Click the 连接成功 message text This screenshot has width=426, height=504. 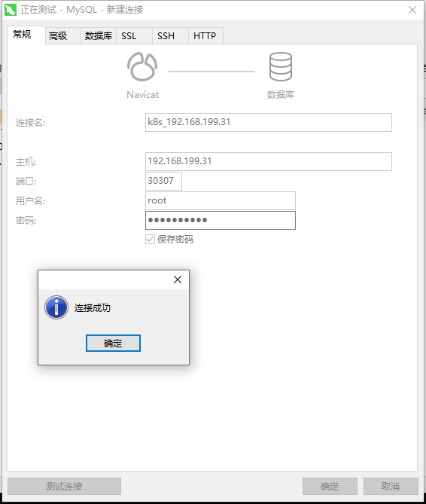tap(93, 307)
